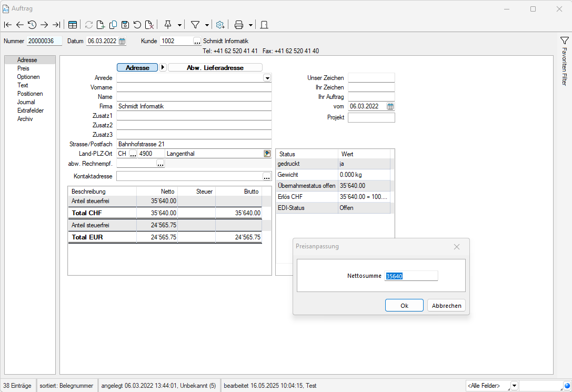This screenshot has height=392, width=572.
Task: Open the Datum calendar picker
Action: (x=122, y=41)
